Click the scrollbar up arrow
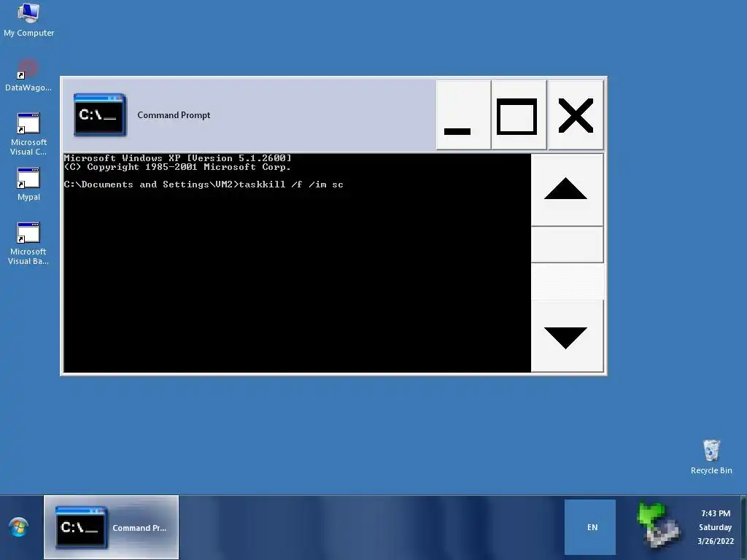This screenshot has width=747, height=560. [567, 190]
